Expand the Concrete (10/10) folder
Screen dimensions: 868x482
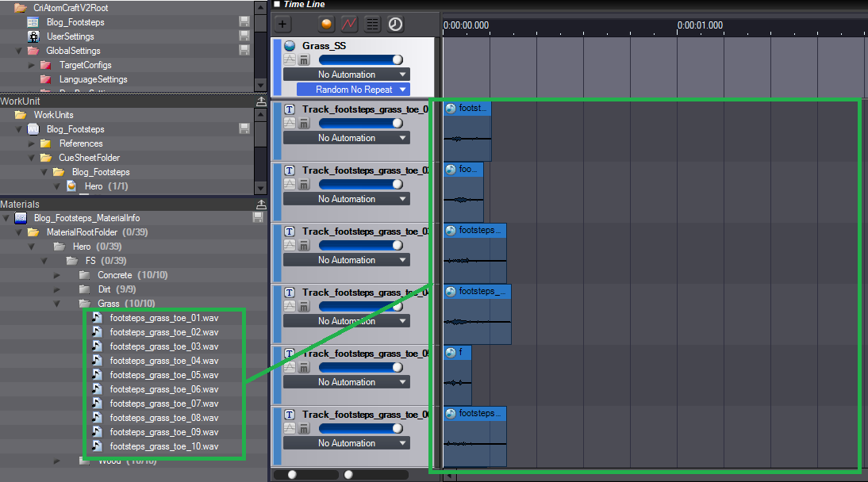tap(57, 275)
